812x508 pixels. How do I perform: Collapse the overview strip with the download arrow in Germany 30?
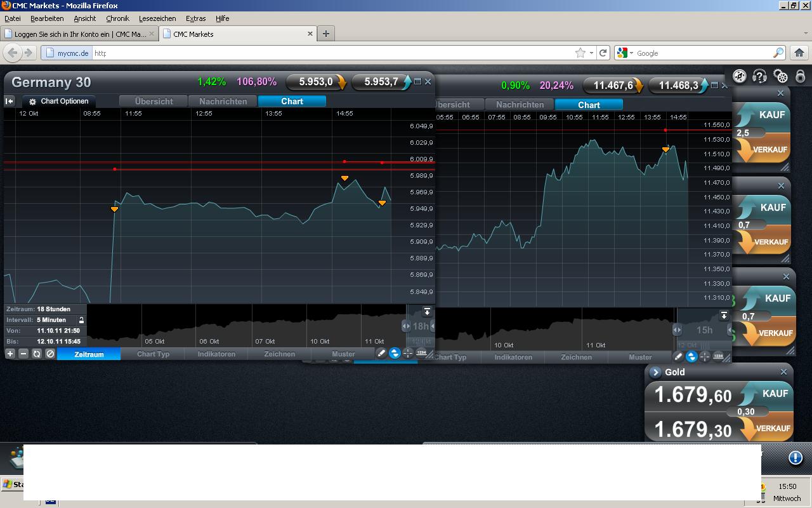point(427,312)
